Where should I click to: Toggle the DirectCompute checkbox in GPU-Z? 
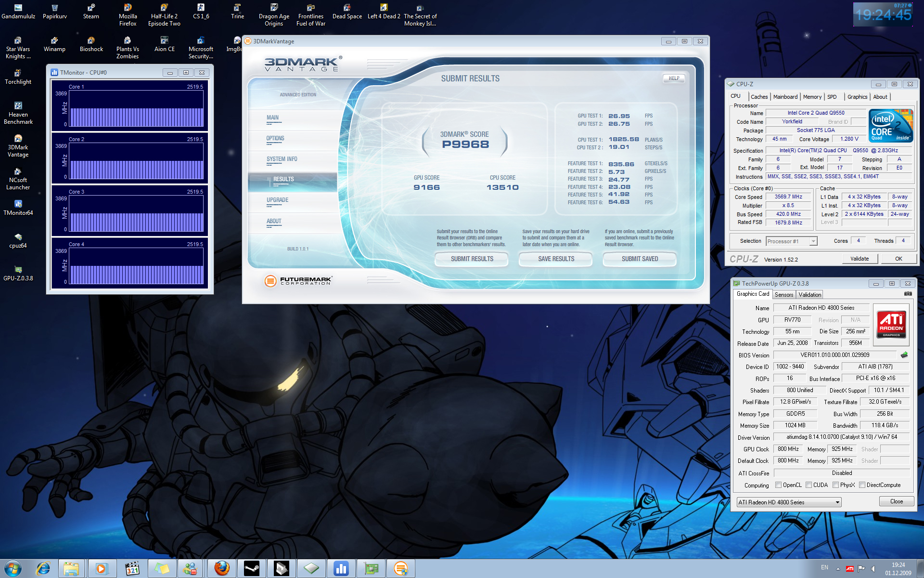[862, 485]
